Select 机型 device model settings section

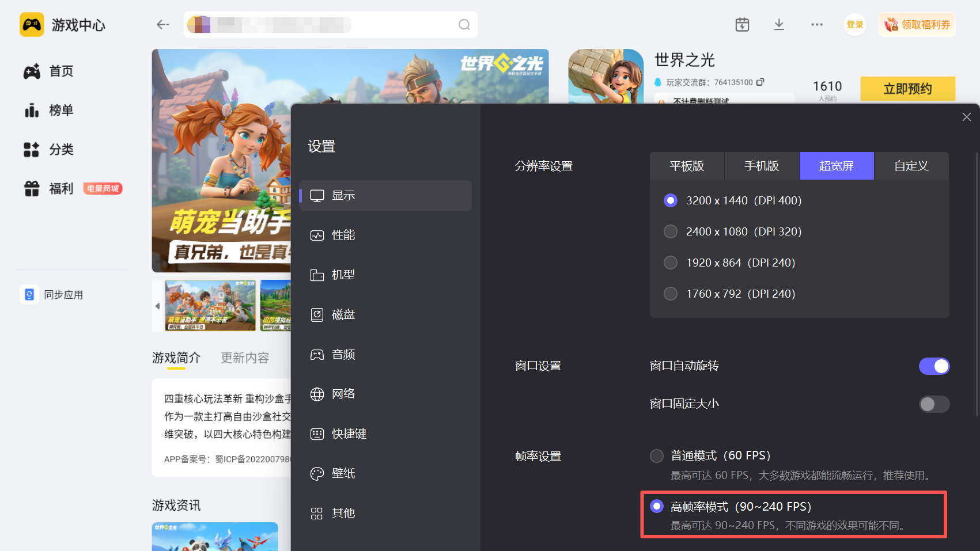click(385, 275)
